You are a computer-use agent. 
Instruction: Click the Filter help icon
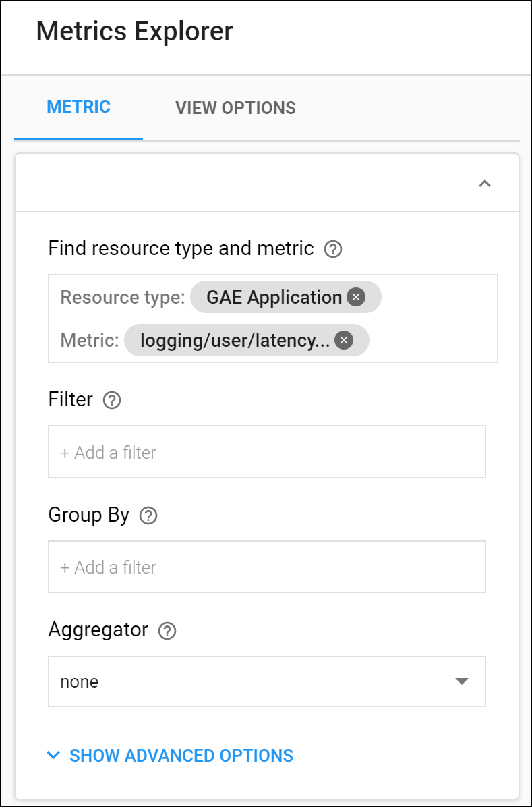(x=112, y=401)
